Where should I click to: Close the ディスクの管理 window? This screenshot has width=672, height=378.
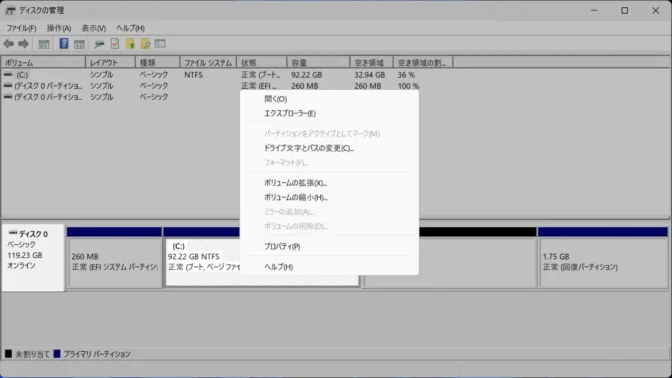click(656, 10)
